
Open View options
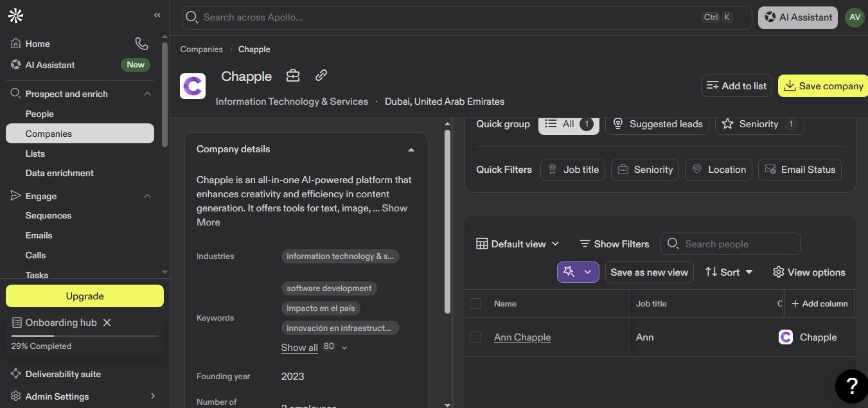tap(809, 272)
